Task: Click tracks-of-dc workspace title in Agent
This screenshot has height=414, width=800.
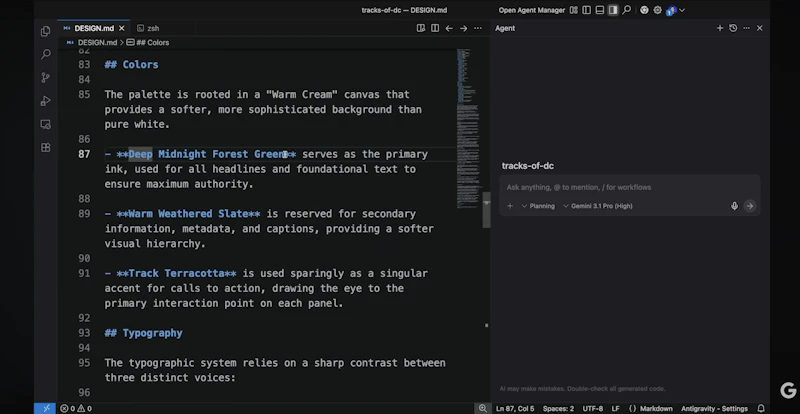Action: click(528, 166)
